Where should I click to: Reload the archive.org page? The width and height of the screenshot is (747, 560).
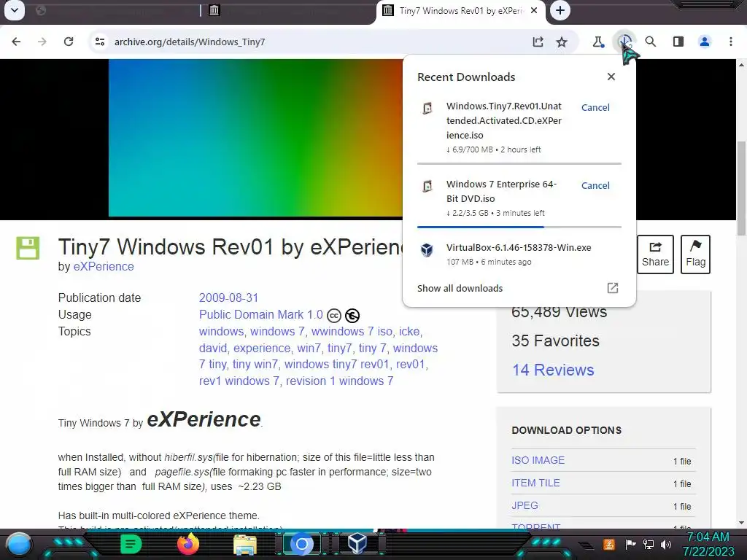[x=69, y=42]
